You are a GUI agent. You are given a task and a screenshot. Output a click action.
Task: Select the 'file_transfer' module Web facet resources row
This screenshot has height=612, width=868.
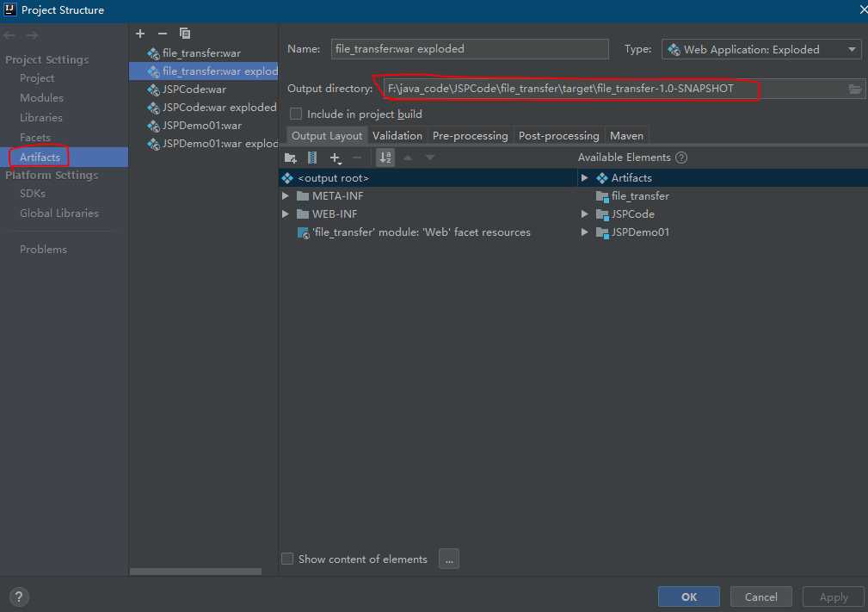(428, 232)
